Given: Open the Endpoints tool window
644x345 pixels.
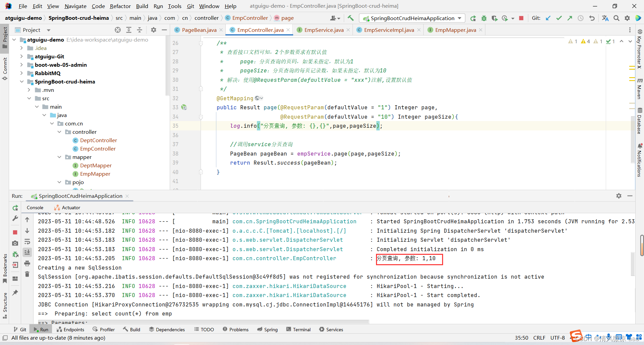Looking at the screenshot, I should coord(70,330).
